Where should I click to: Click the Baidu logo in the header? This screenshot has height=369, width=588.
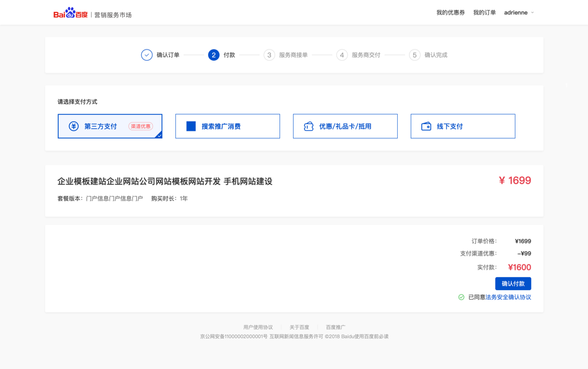click(70, 13)
